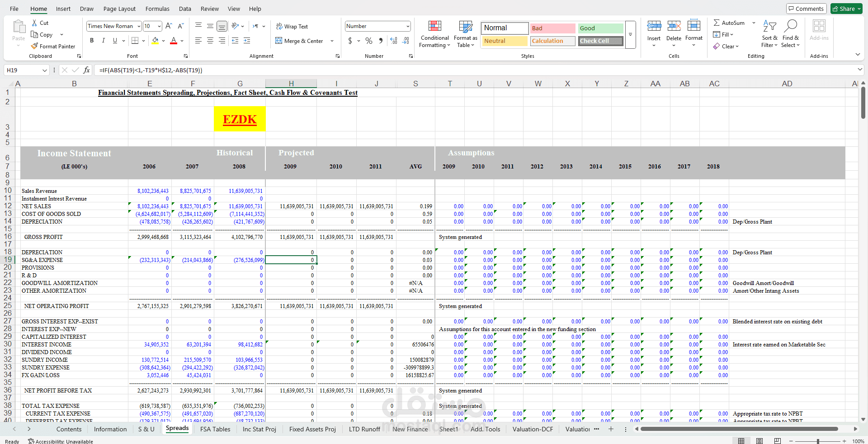Open the Orientation text angle icon
Screen dimensions: 868x444
pos(235,26)
